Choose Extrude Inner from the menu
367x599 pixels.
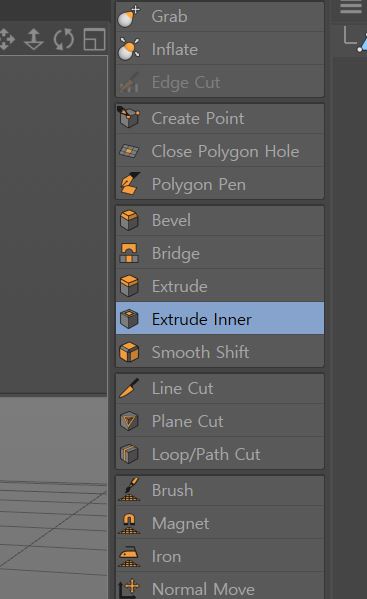220,319
